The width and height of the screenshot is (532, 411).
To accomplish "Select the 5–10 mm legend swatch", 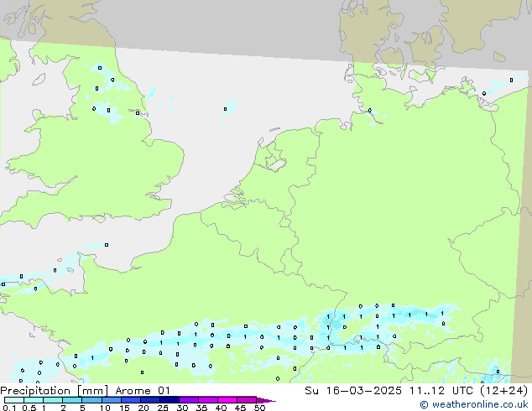I will coord(91,400).
